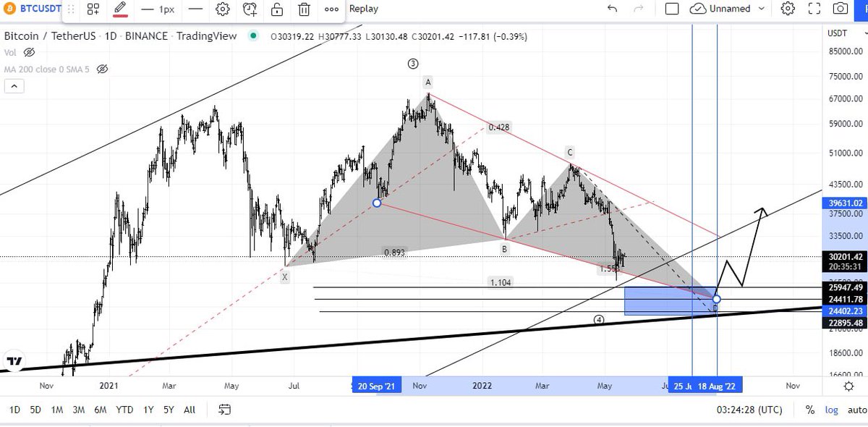Select the All time range
868x427 pixels.
(x=190, y=410)
